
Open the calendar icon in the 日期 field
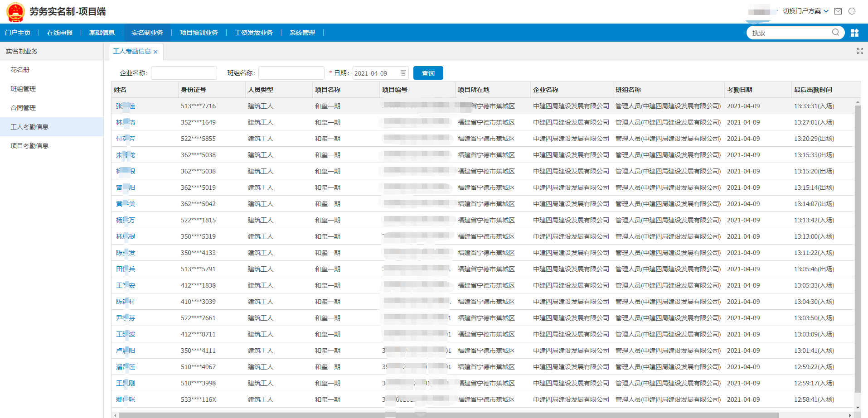[x=403, y=73]
